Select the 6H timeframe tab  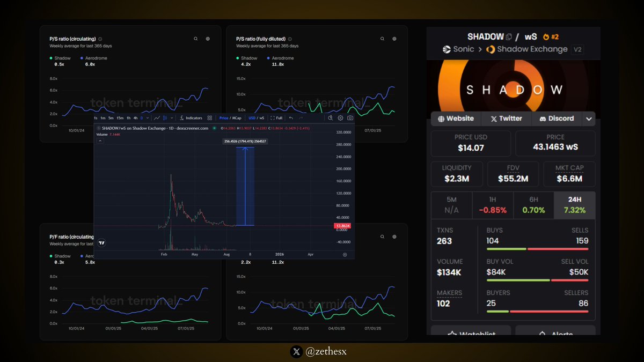tap(533, 205)
